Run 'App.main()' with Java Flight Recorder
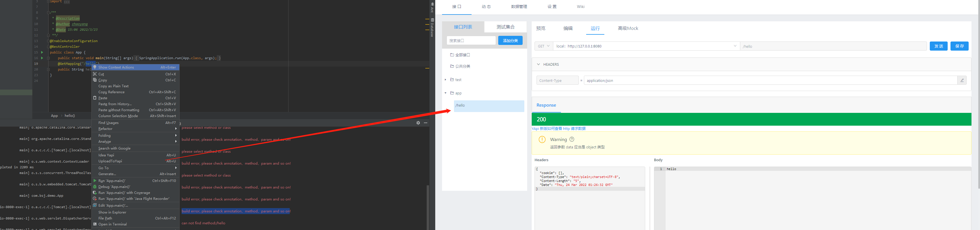Image resolution: width=980 pixels, height=230 pixels. pyautogui.click(x=135, y=199)
